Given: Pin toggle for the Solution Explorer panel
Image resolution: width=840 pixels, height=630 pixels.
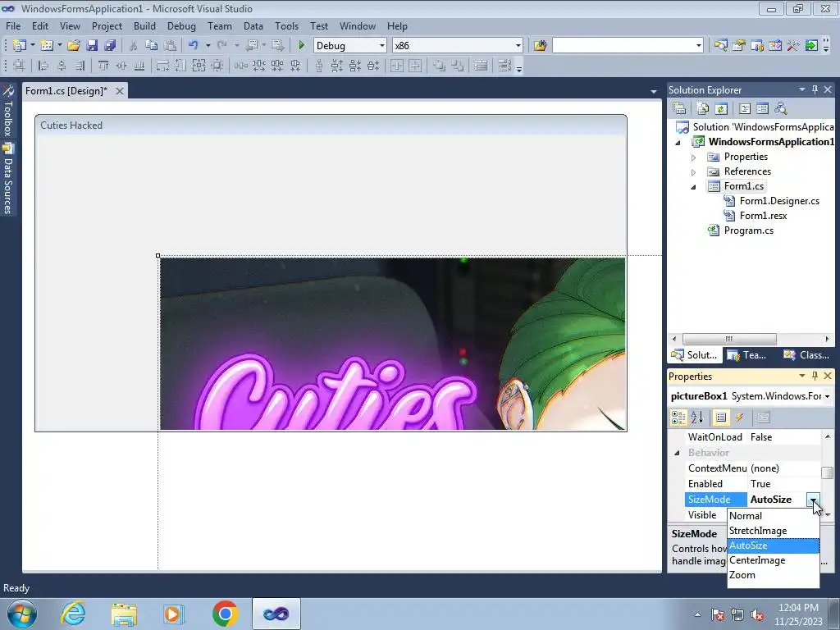Looking at the screenshot, I should [x=815, y=89].
